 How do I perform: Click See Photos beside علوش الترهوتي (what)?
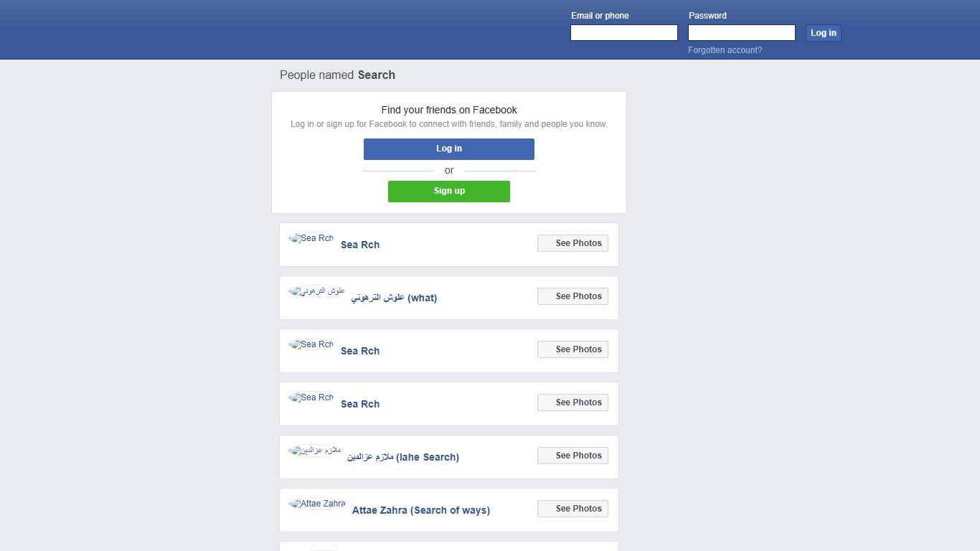tap(573, 296)
